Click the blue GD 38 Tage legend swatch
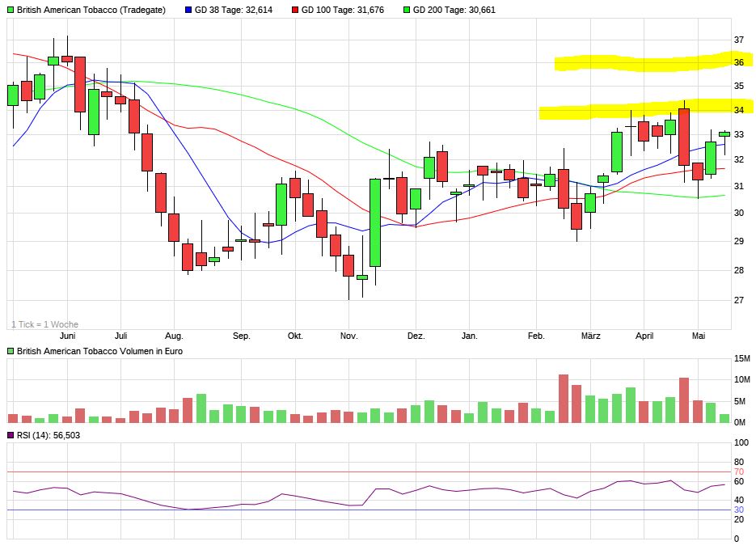 188,10
